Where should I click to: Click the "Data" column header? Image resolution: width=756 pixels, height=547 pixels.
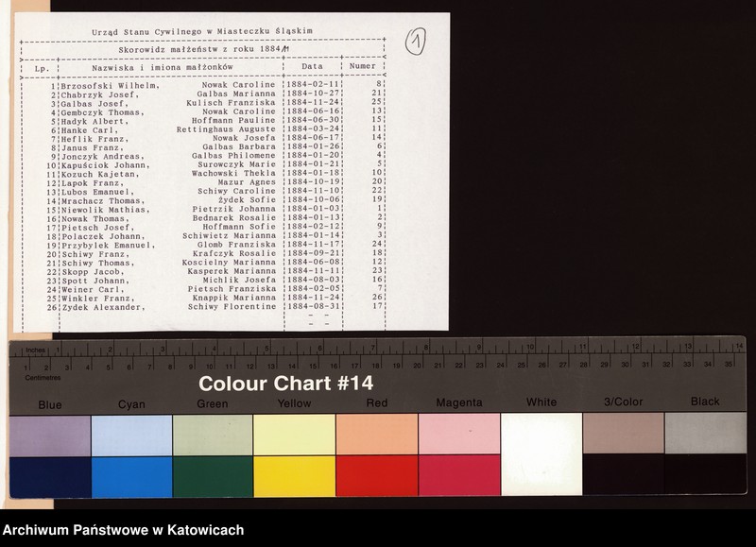312,66
